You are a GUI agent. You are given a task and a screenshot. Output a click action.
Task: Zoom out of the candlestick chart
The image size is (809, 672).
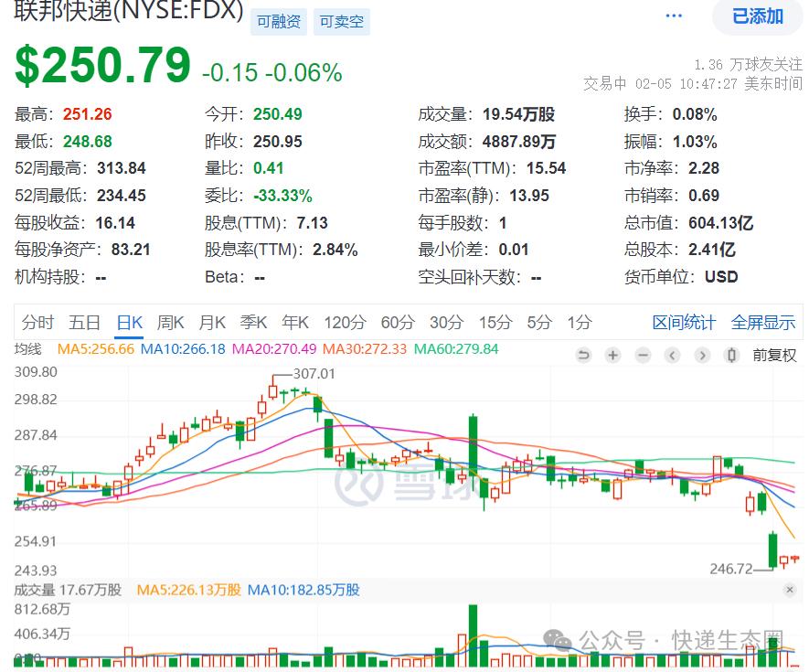pos(642,355)
